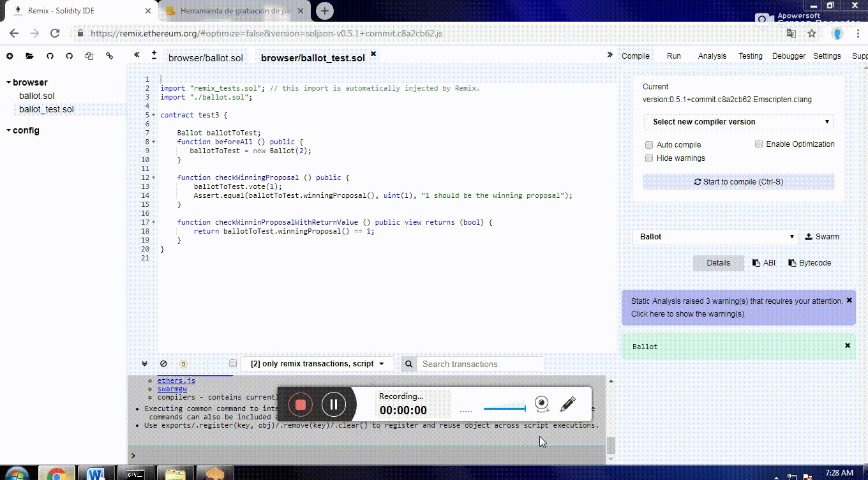
Task: Collapse the browser folder in file explorer
Action: [x=9, y=82]
